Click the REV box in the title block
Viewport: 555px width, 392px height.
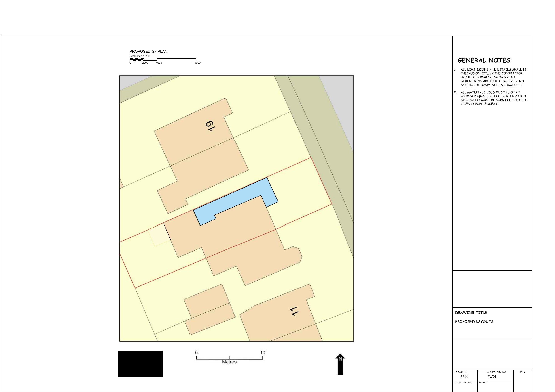pyautogui.click(x=523, y=372)
